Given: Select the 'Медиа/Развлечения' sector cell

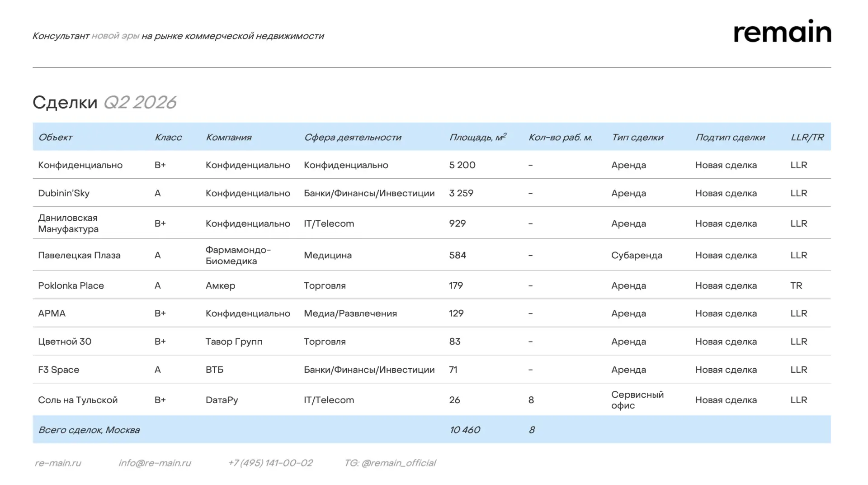Looking at the screenshot, I should tap(350, 313).
